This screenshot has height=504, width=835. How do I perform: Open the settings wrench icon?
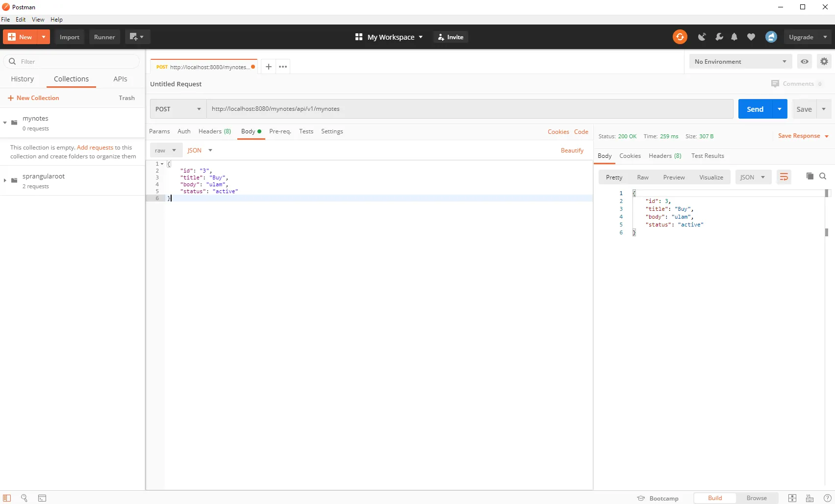[719, 37]
